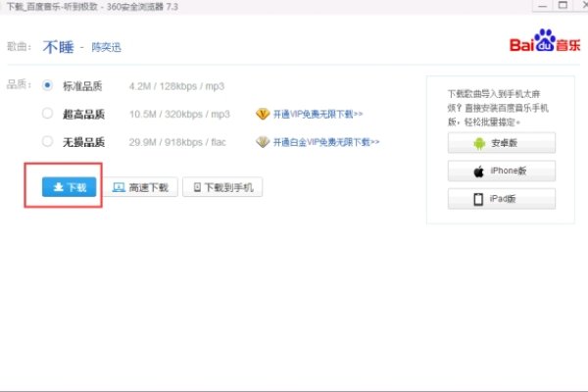This screenshot has width=588, height=392.
Task: Click the iPad版 download button
Action: [x=502, y=199]
